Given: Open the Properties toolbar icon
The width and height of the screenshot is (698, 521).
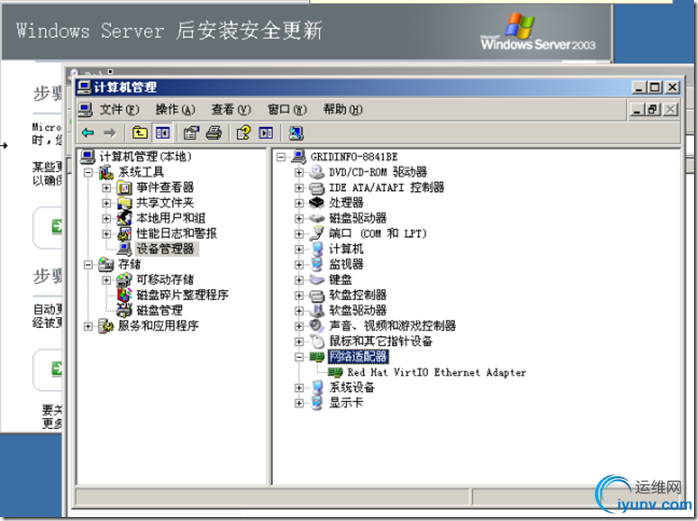Looking at the screenshot, I should tap(191, 133).
